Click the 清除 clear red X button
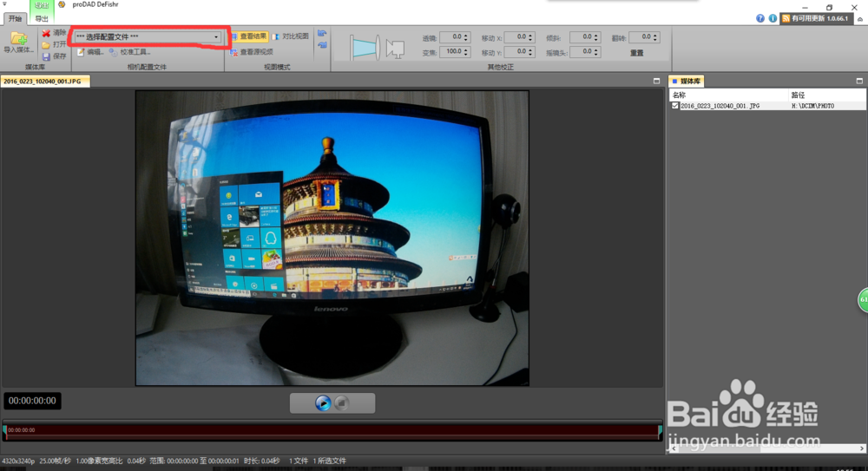 54,33
